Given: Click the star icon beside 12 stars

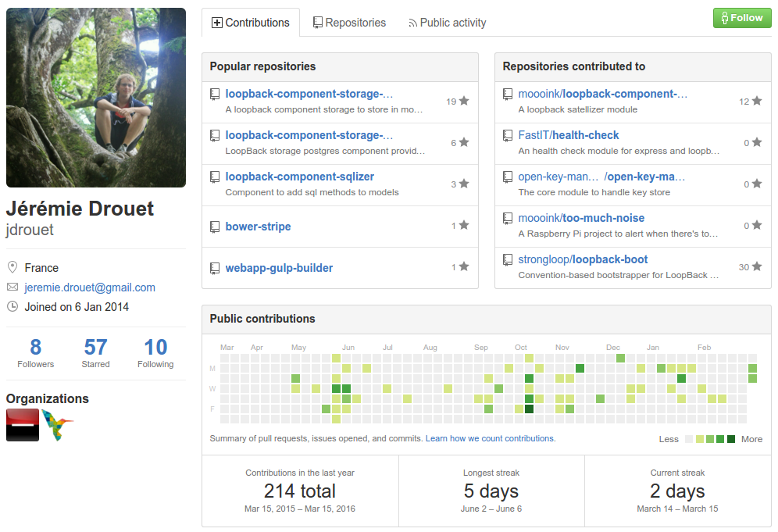Looking at the screenshot, I should click(x=757, y=101).
